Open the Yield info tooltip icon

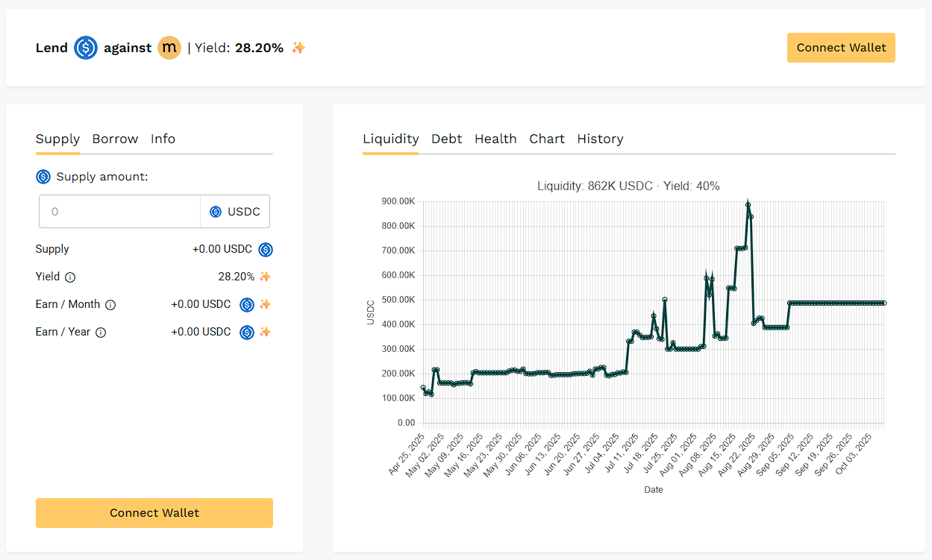[70, 277]
